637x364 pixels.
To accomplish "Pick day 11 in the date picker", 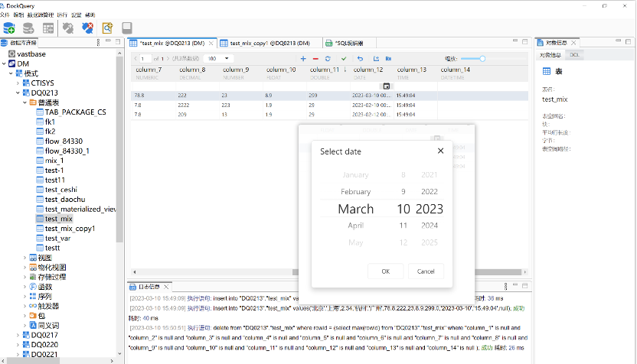I will pos(403,226).
